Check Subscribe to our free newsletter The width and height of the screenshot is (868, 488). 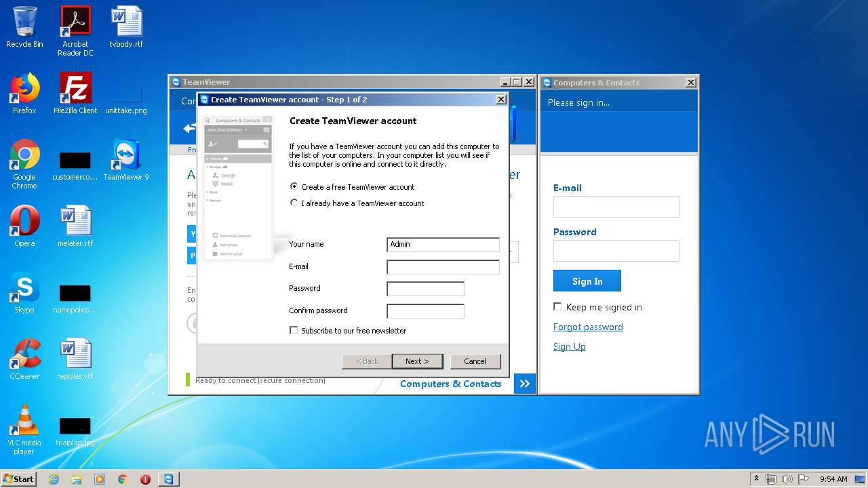294,331
